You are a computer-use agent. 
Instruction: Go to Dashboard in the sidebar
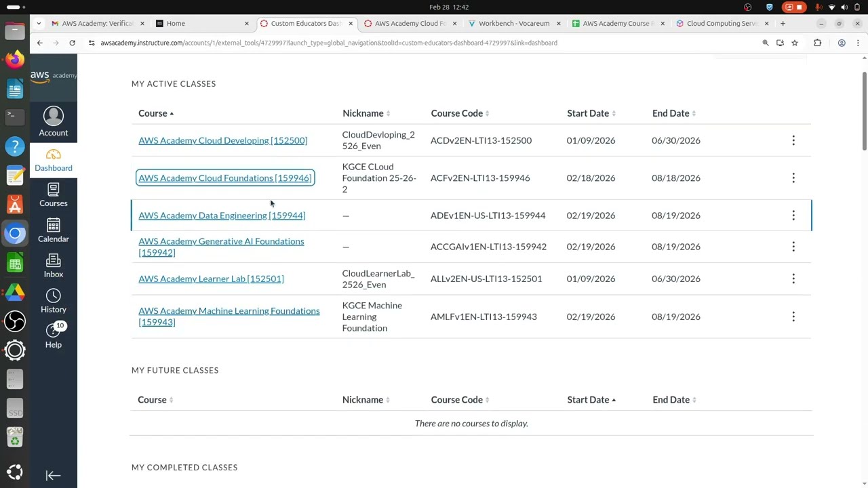pyautogui.click(x=53, y=160)
